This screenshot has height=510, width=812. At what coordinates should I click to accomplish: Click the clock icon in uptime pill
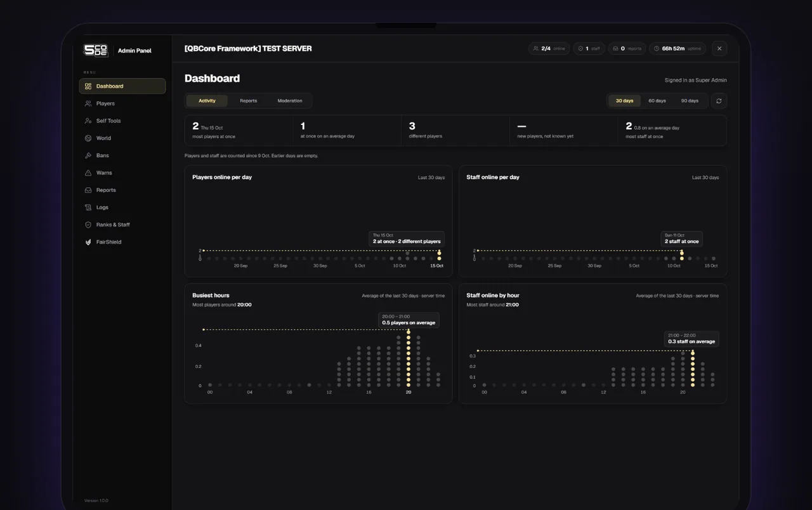click(x=657, y=48)
